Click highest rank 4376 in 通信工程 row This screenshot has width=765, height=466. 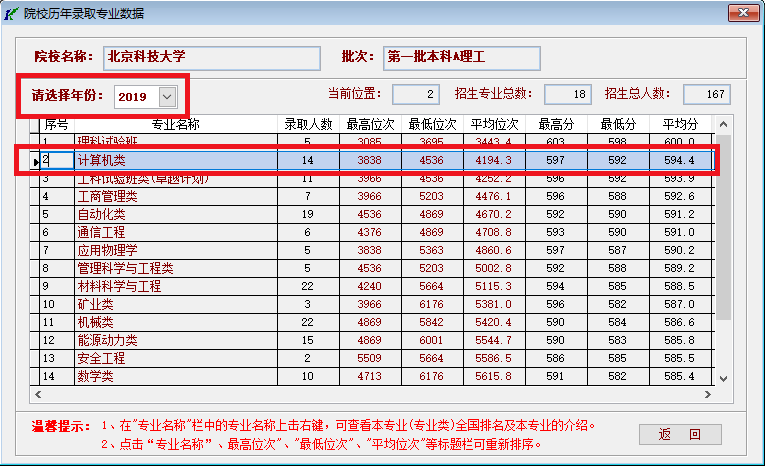(x=370, y=233)
